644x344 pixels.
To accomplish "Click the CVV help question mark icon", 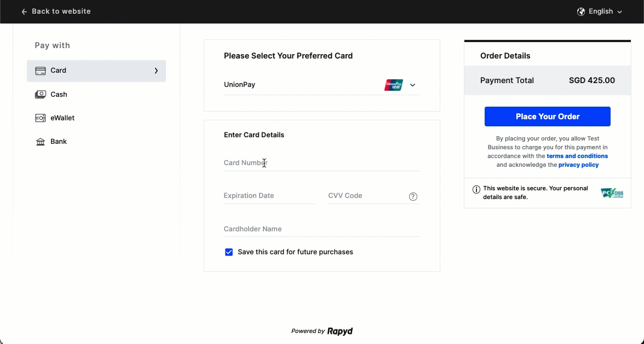I will click(x=413, y=197).
